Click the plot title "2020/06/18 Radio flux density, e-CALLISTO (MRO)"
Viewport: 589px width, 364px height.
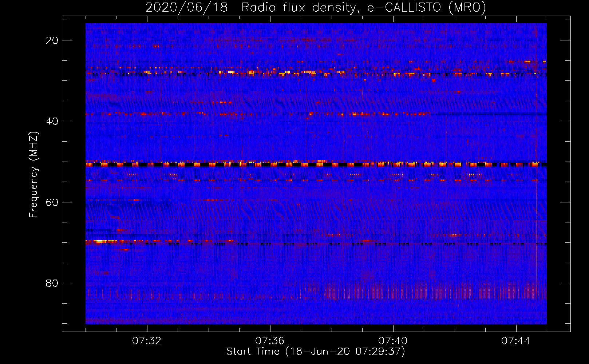316,8
